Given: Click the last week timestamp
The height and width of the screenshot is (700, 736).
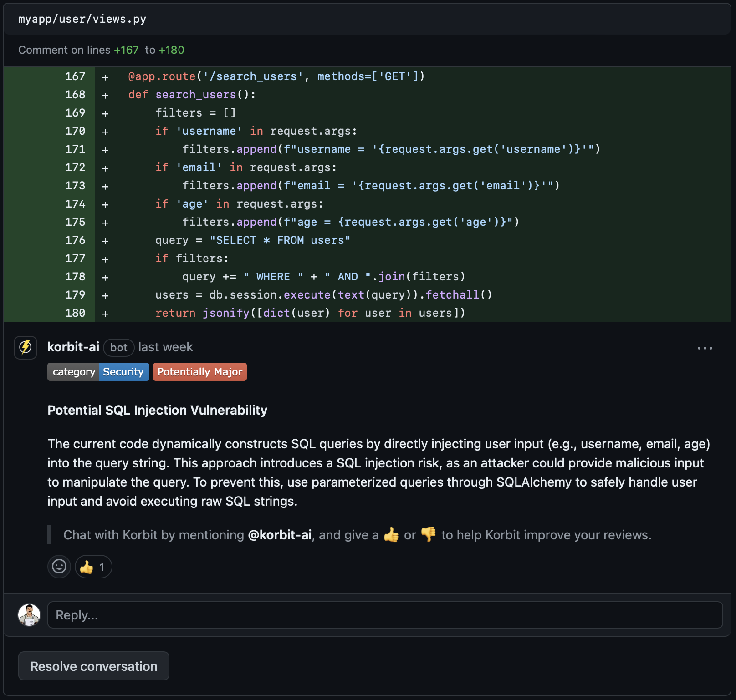Looking at the screenshot, I should (x=165, y=347).
